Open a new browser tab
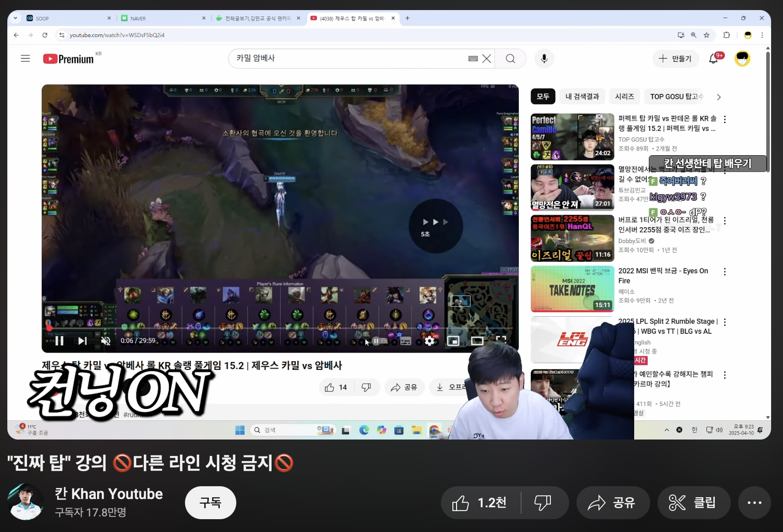This screenshot has width=783, height=532. [408, 18]
